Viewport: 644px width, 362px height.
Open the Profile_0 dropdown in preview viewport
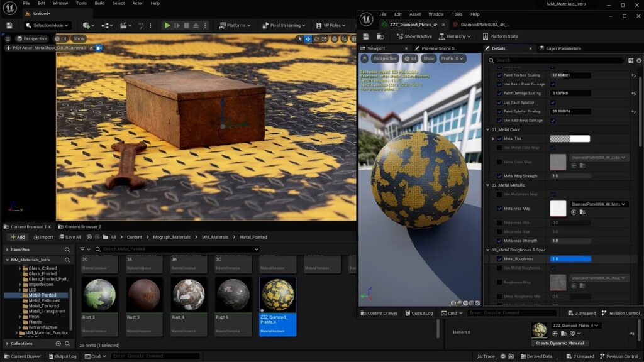tap(452, 58)
